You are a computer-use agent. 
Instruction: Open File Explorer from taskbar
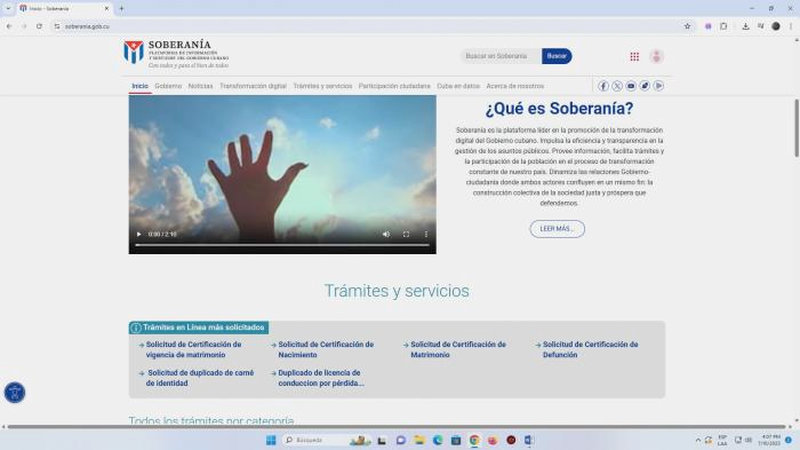[x=419, y=440]
